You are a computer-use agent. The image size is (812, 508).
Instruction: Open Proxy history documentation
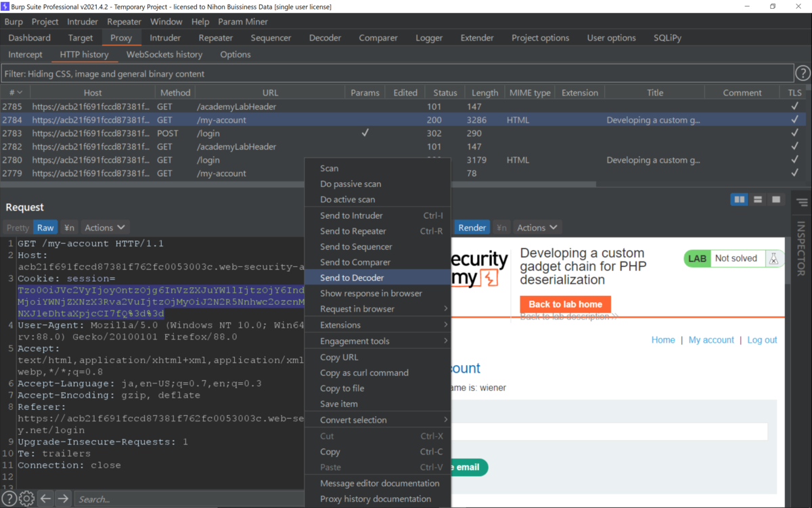[x=378, y=499]
